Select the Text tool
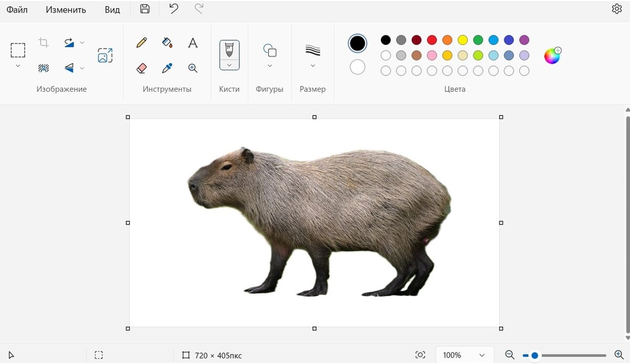Viewport: 630px width, 364px height. click(193, 42)
